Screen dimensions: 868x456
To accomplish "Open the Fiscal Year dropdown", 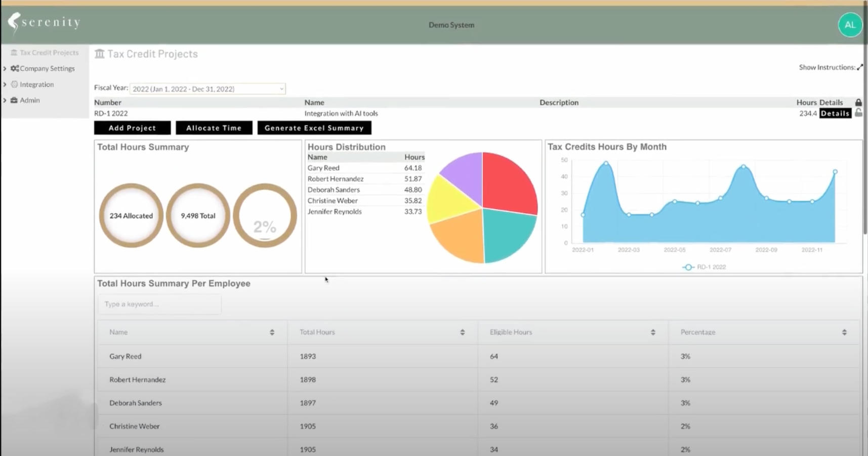I will (x=208, y=89).
